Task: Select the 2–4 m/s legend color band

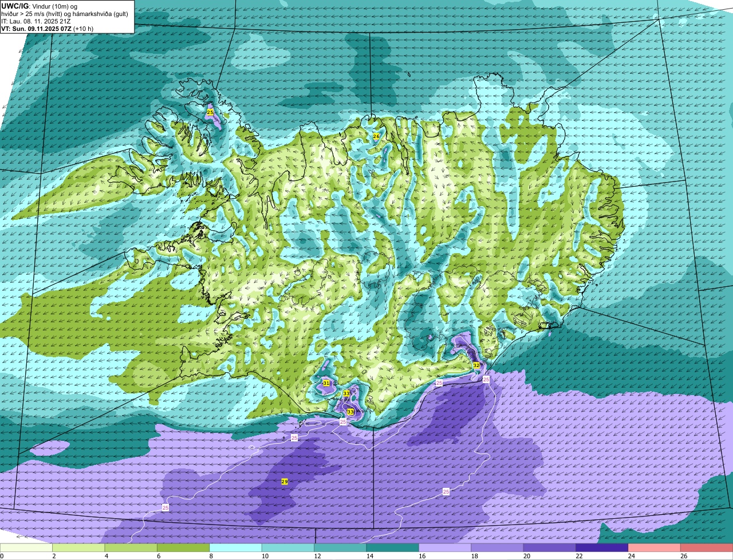Action: [78, 547]
